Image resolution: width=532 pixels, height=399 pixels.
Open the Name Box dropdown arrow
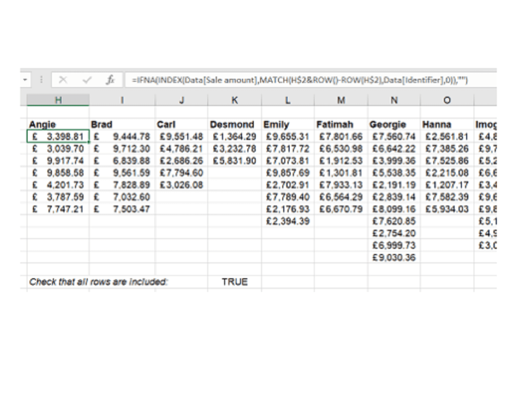click(25, 80)
